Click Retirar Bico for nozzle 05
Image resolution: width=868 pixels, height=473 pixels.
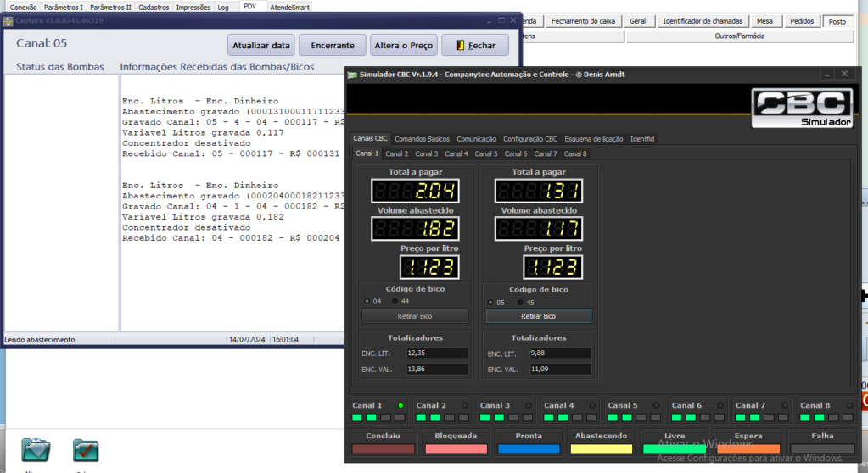538,316
